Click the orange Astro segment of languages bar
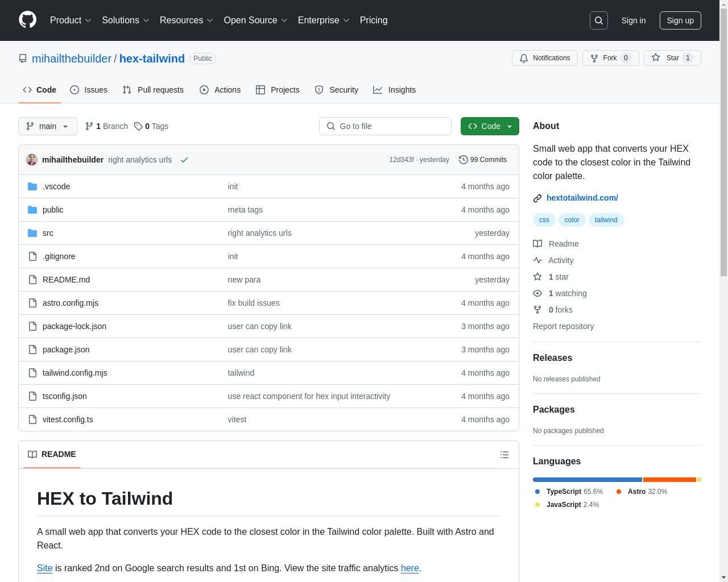Image resolution: width=728 pixels, height=582 pixels. (x=670, y=480)
